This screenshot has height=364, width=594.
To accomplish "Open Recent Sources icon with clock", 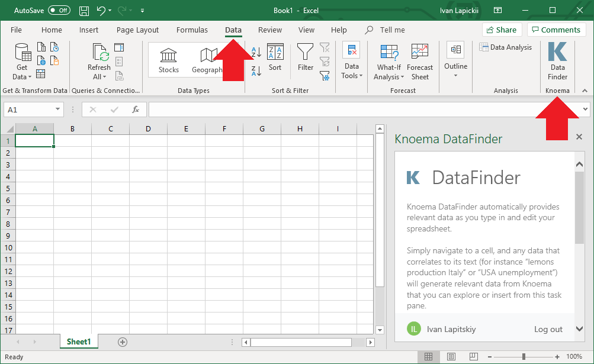I will tap(54, 47).
